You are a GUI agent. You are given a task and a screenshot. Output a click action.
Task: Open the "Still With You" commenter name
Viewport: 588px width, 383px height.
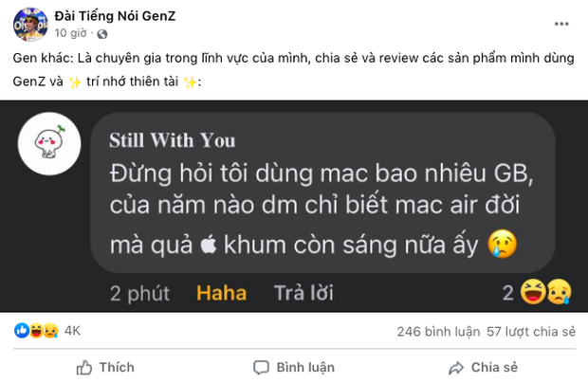(x=172, y=141)
